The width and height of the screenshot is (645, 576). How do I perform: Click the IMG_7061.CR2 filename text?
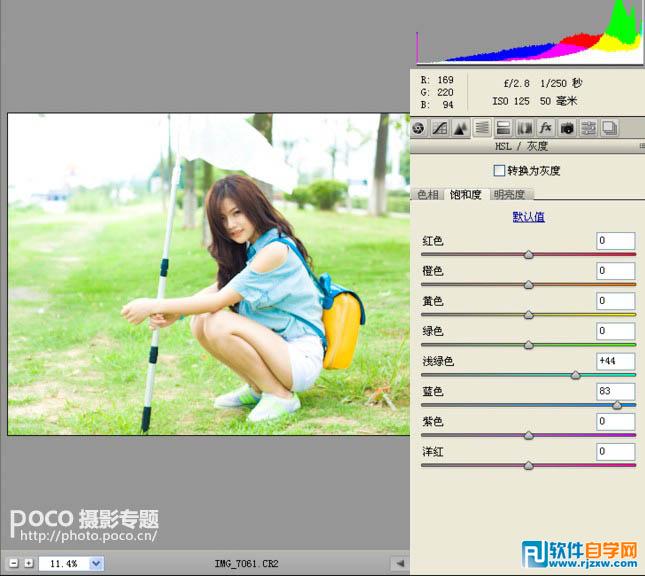pyautogui.click(x=246, y=564)
